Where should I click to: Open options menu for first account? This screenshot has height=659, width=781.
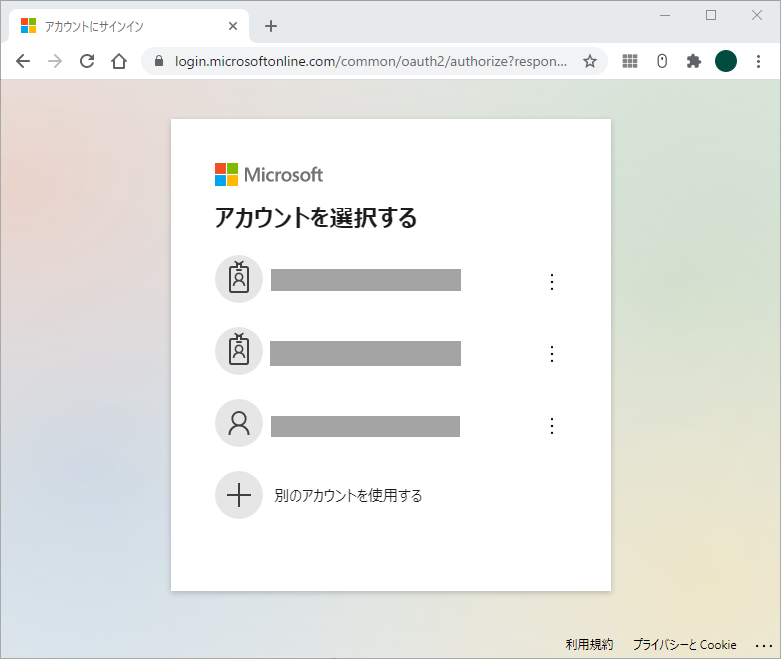coord(551,282)
